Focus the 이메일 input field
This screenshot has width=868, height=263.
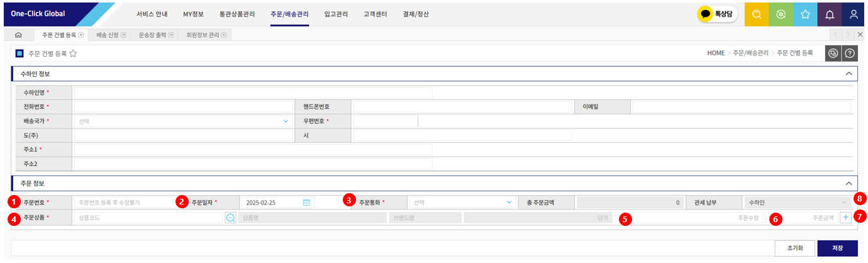(x=742, y=107)
